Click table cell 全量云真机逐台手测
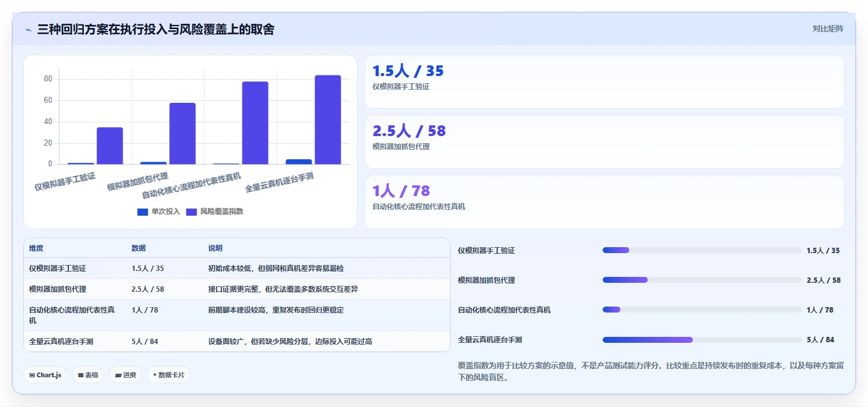The image size is (868, 407). click(x=61, y=342)
